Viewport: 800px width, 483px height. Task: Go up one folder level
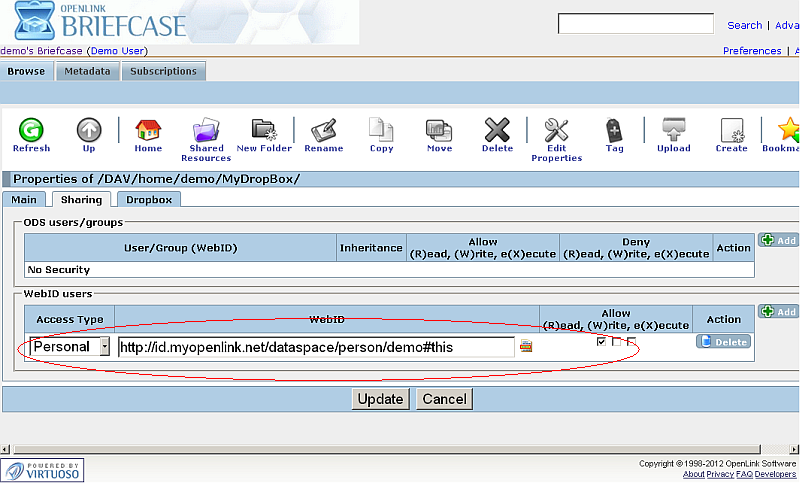(89, 135)
